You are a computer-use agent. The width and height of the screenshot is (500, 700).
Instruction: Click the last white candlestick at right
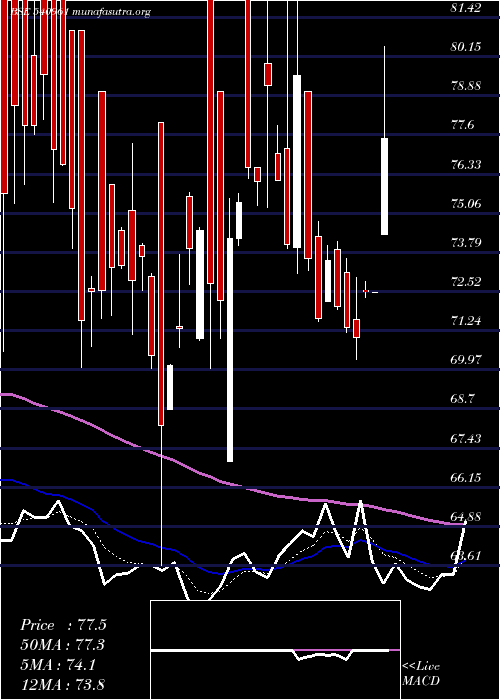tap(384, 186)
